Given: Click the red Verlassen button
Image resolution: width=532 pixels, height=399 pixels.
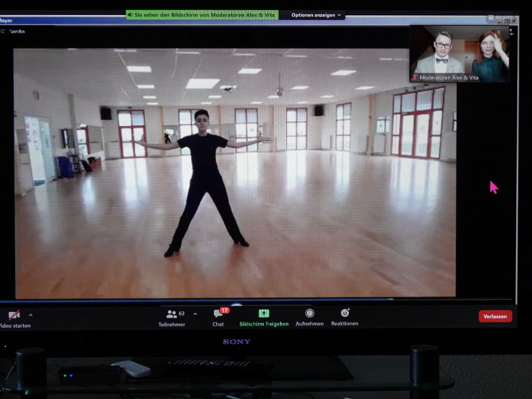Looking at the screenshot, I should (495, 316).
